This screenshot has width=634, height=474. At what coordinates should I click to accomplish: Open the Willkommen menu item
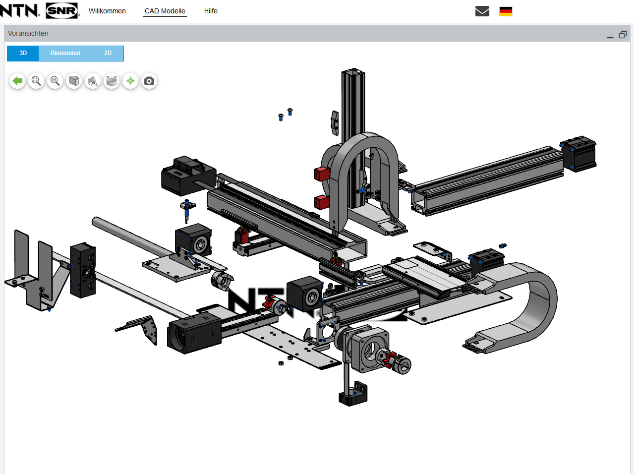click(x=107, y=11)
